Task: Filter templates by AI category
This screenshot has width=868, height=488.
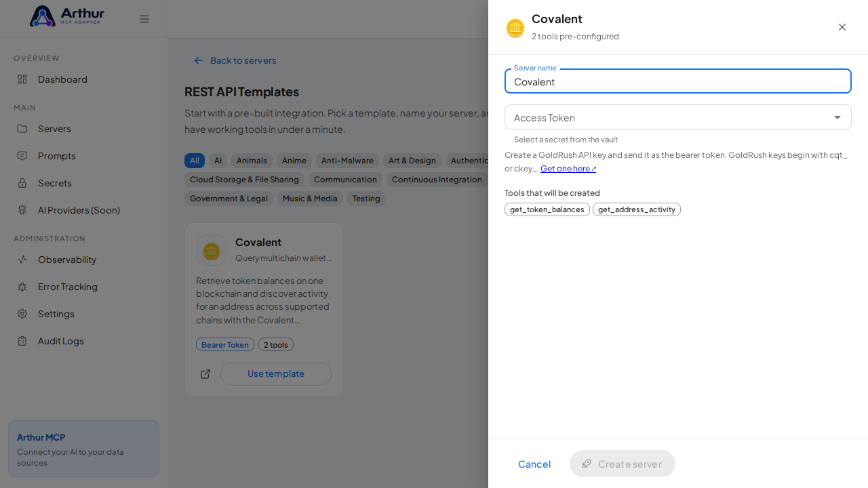Action: click(x=218, y=161)
